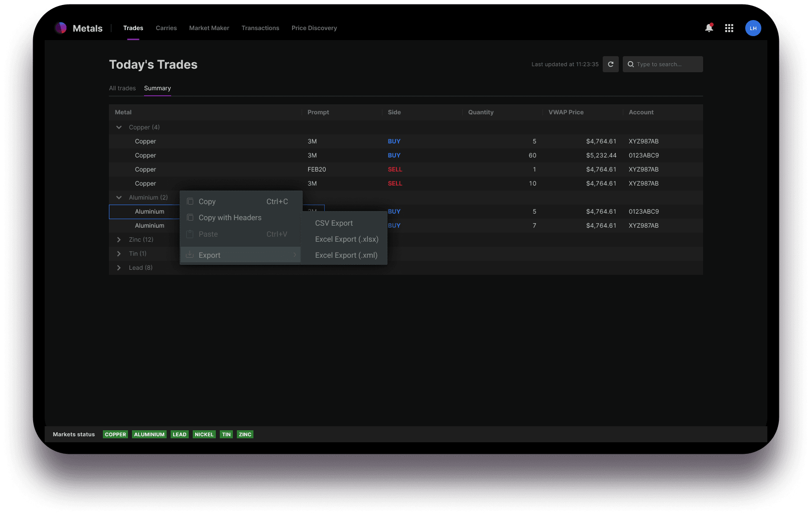The image size is (812, 516).
Task: Click the NICKEL market status badge
Action: tap(204, 434)
